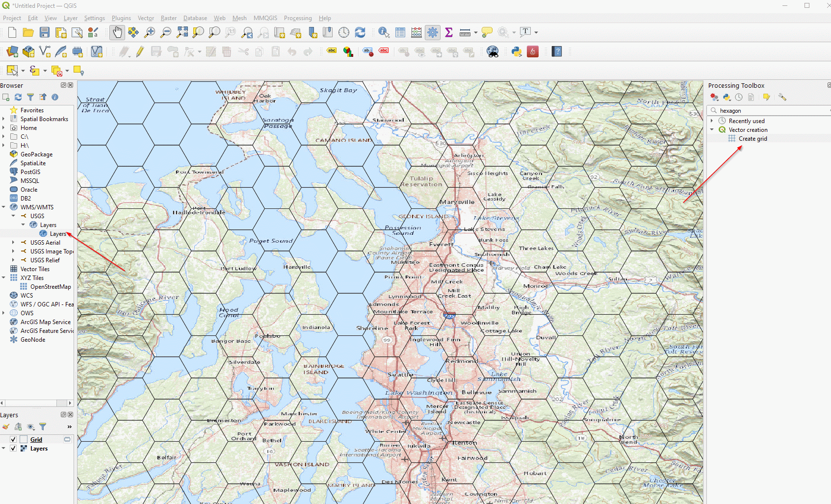Select the Grid layer name
This screenshot has width=831, height=504.
(36, 440)
